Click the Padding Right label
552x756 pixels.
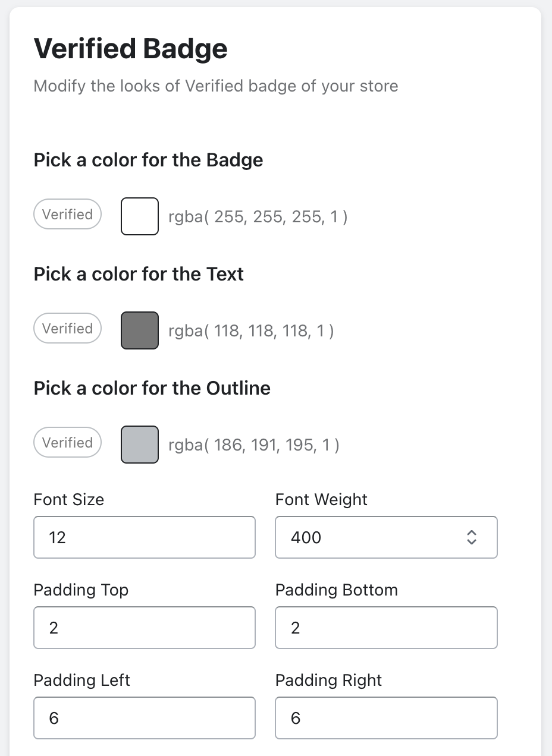328,680
